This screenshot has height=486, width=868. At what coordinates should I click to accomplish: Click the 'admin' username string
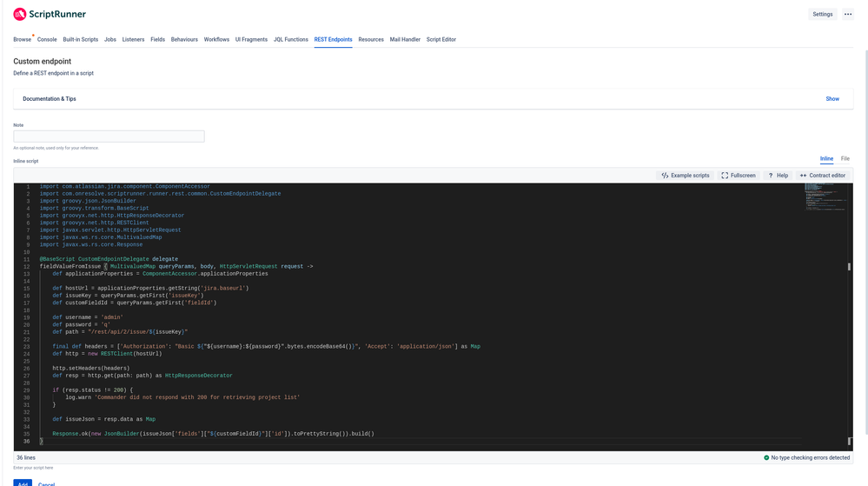112,317
